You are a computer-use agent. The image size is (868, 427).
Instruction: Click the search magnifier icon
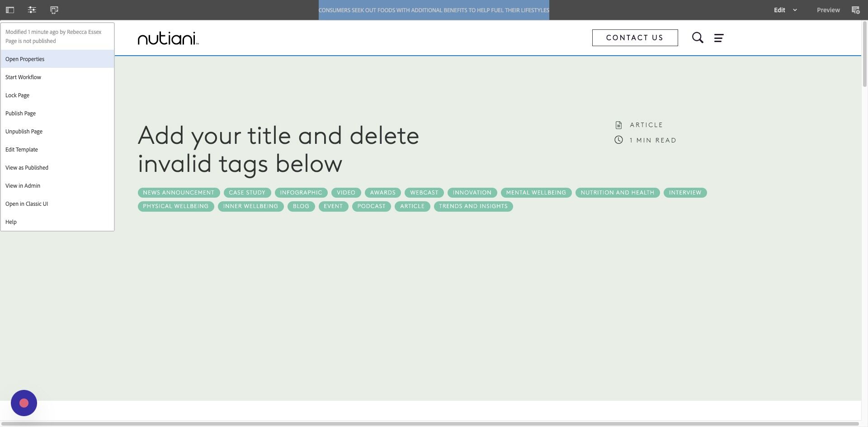pyautogui.click(x=698, y=38)
